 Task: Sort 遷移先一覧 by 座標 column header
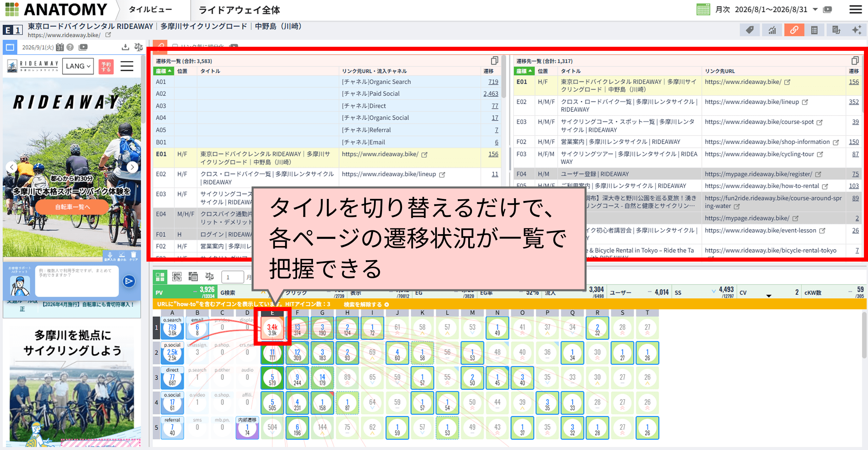[524, 71]
